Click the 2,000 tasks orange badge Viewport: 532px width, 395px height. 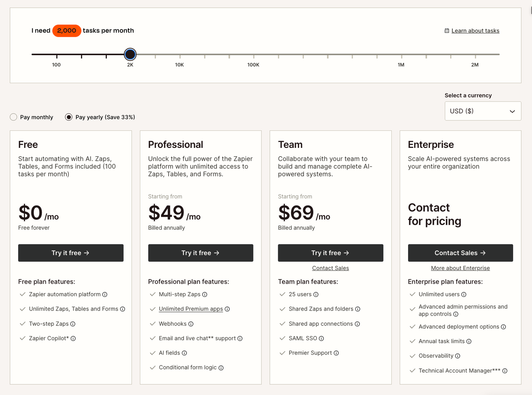(66, 31)
